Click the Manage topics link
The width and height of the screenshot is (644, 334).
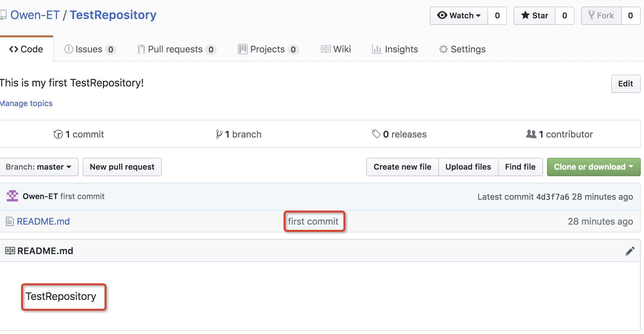(26, 103)
